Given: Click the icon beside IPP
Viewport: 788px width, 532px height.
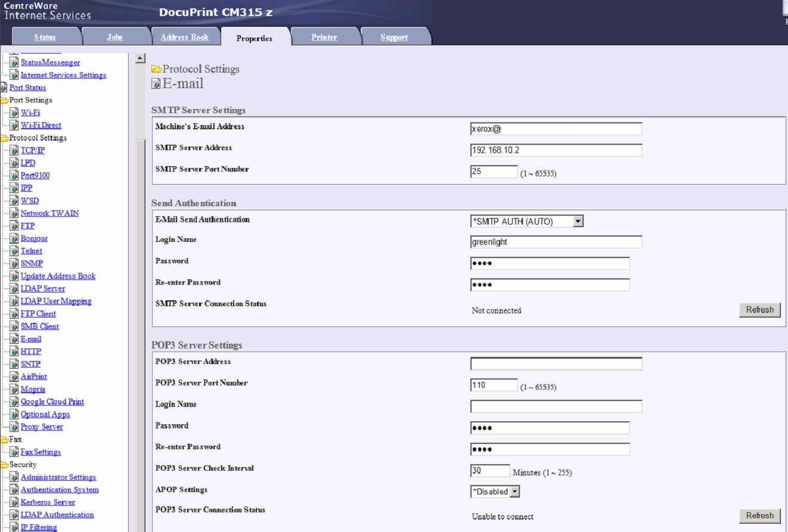Looking at the screenshot, I should tap(15, 188).
